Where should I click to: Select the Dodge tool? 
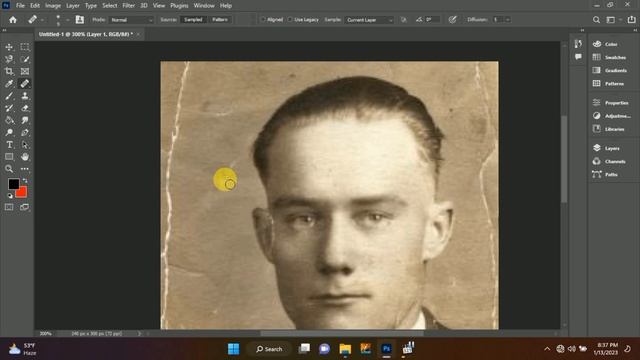[9, 133]
